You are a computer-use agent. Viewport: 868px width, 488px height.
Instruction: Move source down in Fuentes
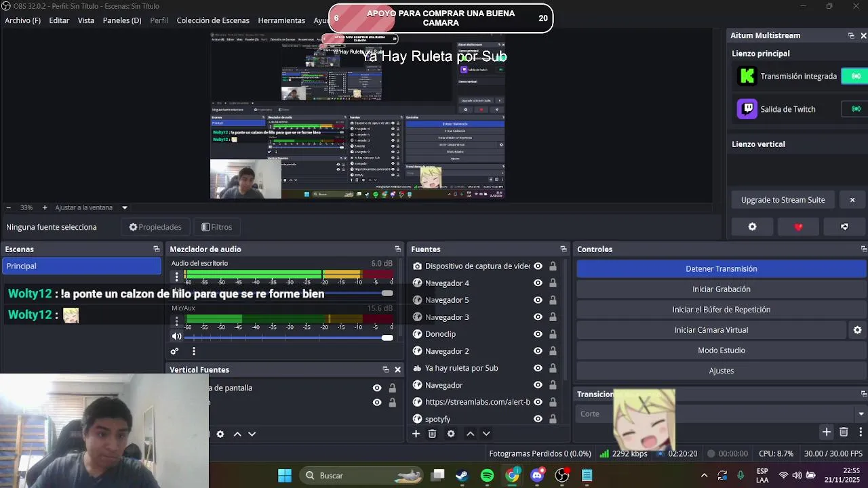pos(486,434)
